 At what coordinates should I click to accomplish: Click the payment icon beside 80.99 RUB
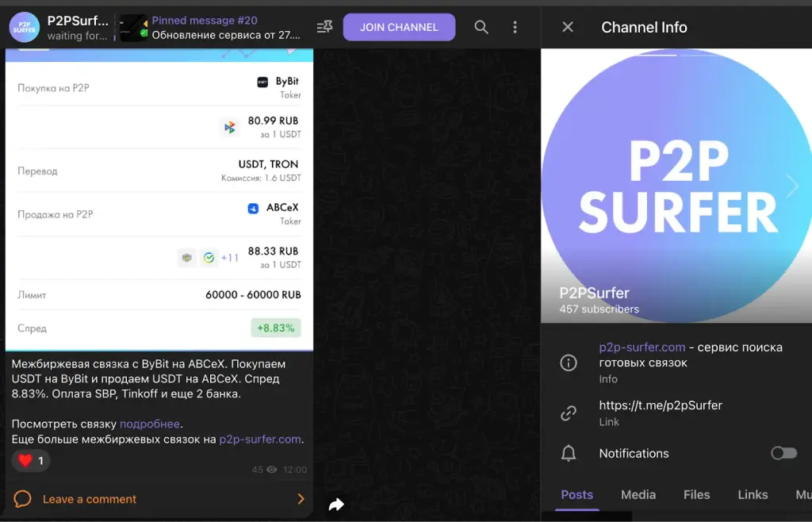pos(229,127)
